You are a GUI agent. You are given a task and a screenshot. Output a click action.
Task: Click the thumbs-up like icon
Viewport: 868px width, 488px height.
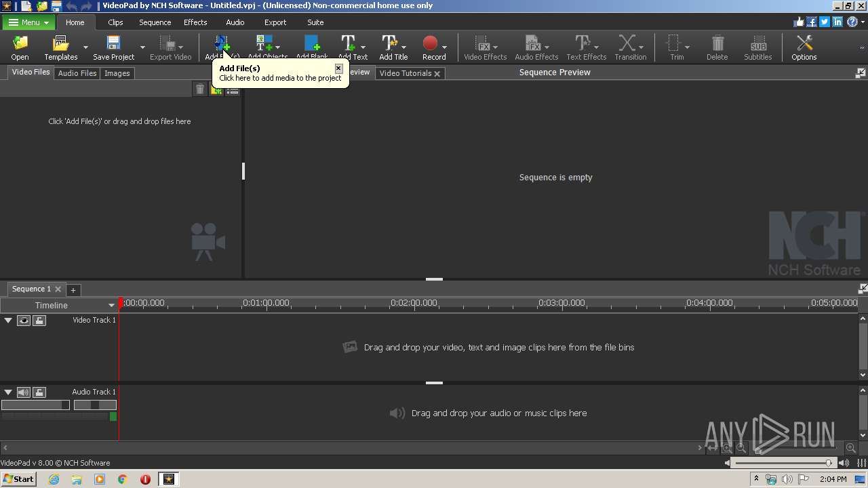point(799,22)
